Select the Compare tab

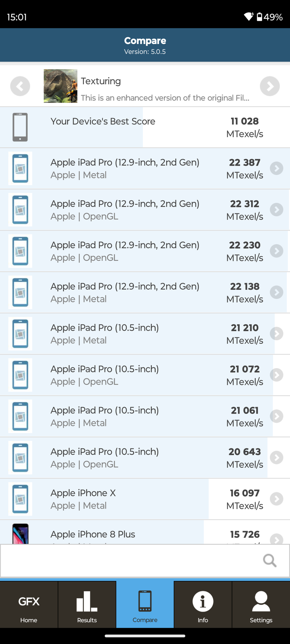(x=145, y=604)
